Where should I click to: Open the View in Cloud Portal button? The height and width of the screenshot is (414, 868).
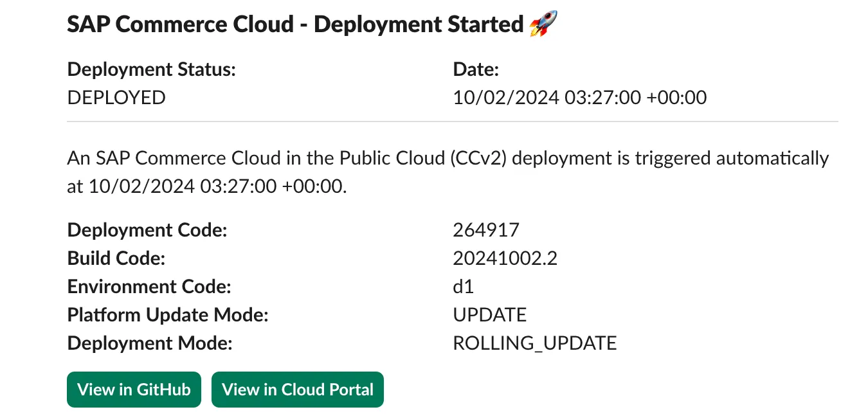click(297, 390)
